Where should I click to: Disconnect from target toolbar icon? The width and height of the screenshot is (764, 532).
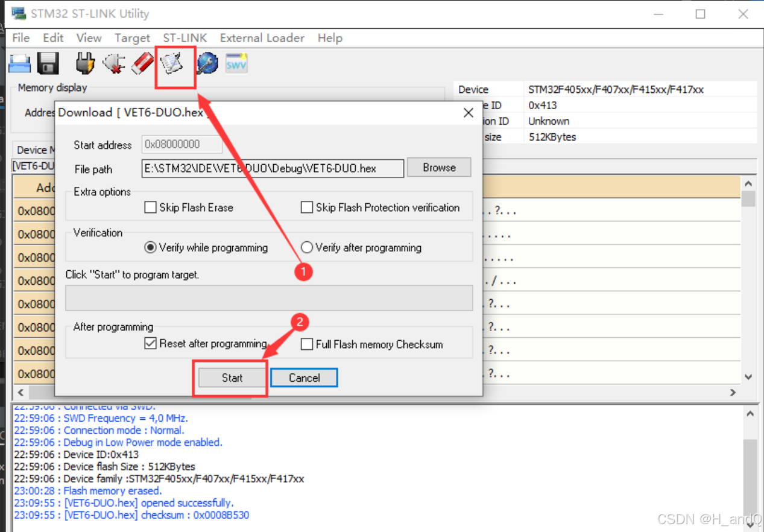click(x=114, y=63)
